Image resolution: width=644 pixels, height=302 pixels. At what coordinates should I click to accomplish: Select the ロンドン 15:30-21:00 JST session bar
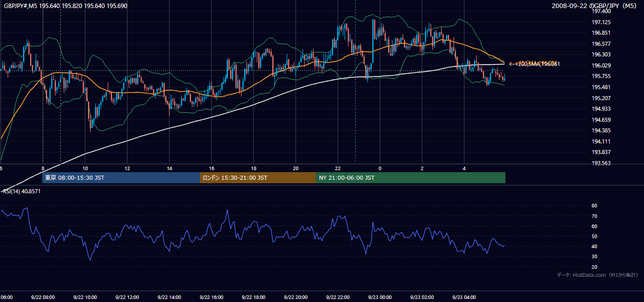pos(258,178)
